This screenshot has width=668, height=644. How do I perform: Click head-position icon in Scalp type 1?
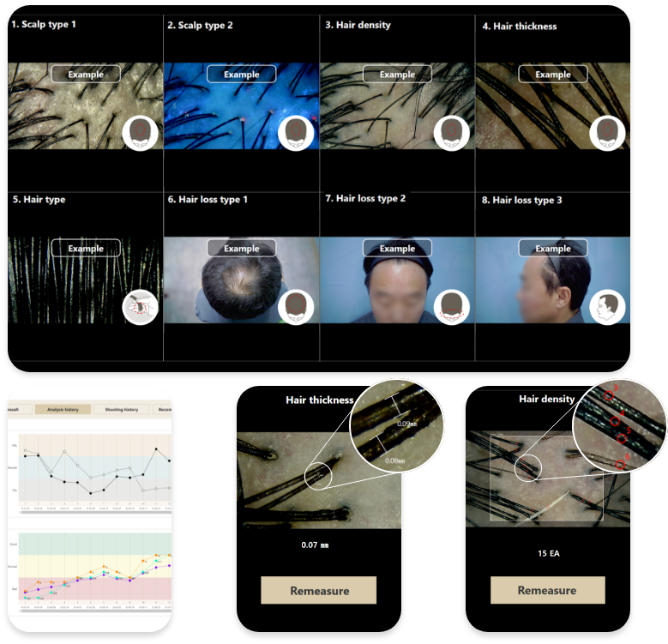coord(140,133)
